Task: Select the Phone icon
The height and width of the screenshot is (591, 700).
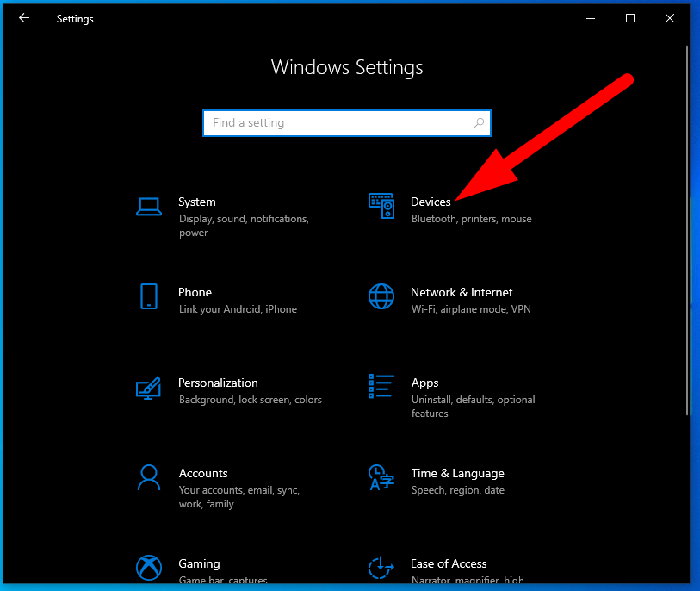Action: coord(149,296)
